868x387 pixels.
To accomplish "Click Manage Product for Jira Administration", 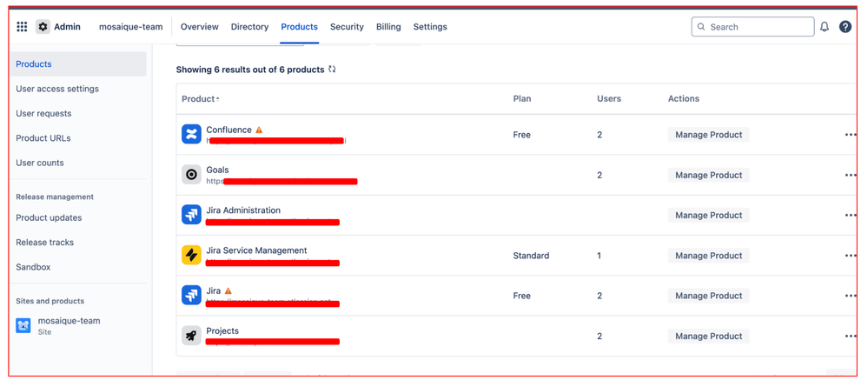I will pyautogui.click(x=709, y=215).
